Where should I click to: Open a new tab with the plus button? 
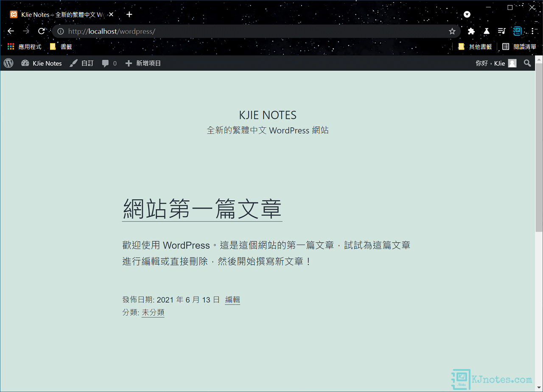pos(129,14)
